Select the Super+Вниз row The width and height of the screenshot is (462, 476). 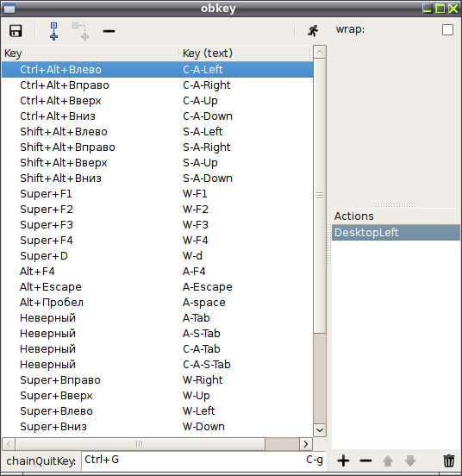(x=157, y=427)
